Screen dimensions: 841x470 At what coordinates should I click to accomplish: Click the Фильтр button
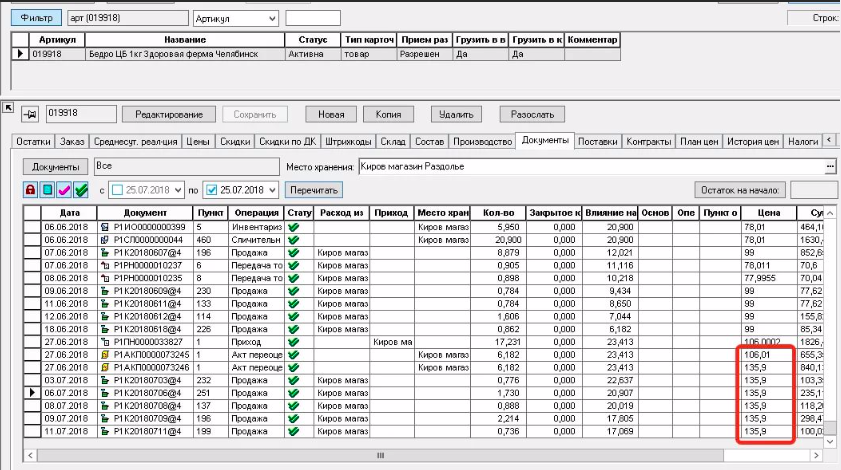(x=35, y=19)
